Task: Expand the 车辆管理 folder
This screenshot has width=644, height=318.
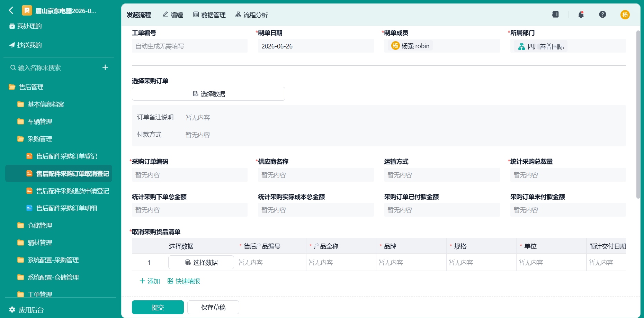Action: [x=21, y=121]
